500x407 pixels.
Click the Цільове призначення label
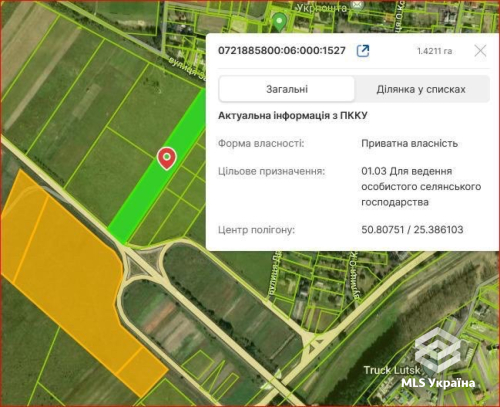pyautogui.click(x=271, y=171)
